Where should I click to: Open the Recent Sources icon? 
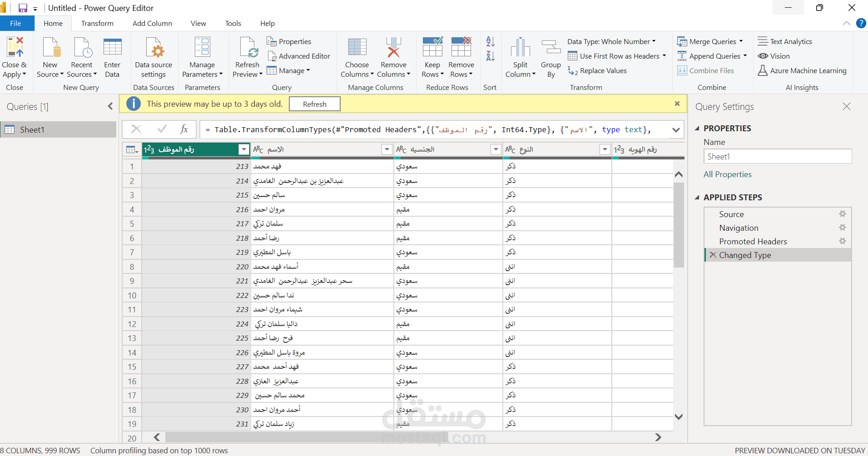coord(82,48)
